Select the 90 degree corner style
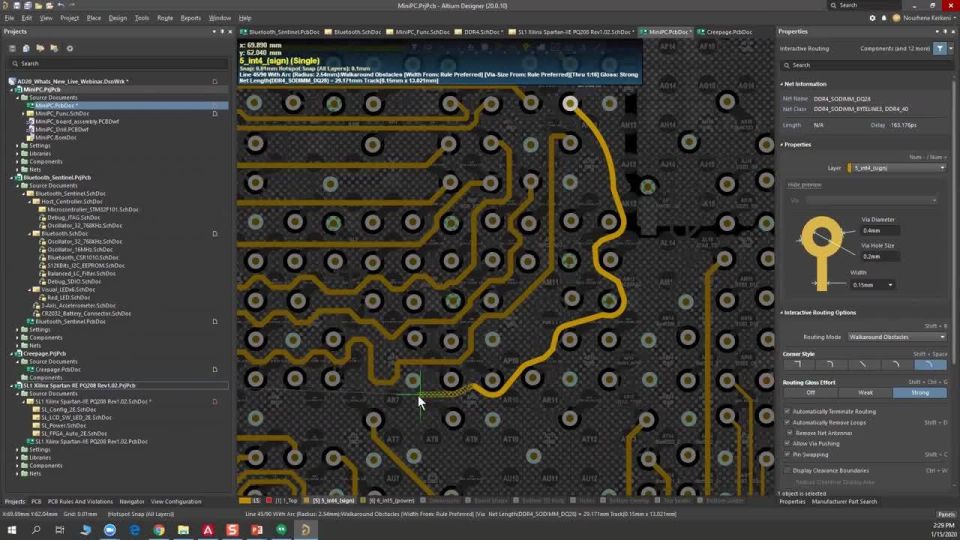Screen dimensions: 960x540 coord(797,364)
